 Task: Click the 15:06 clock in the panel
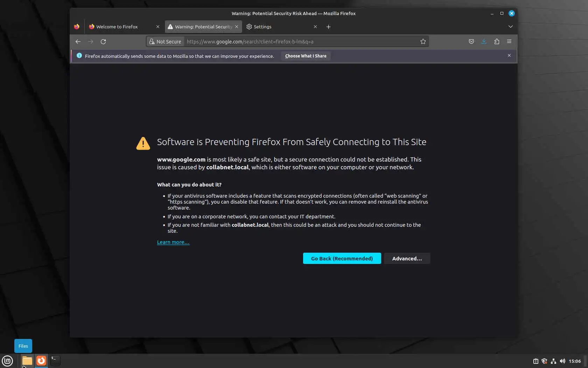point(575,361)
